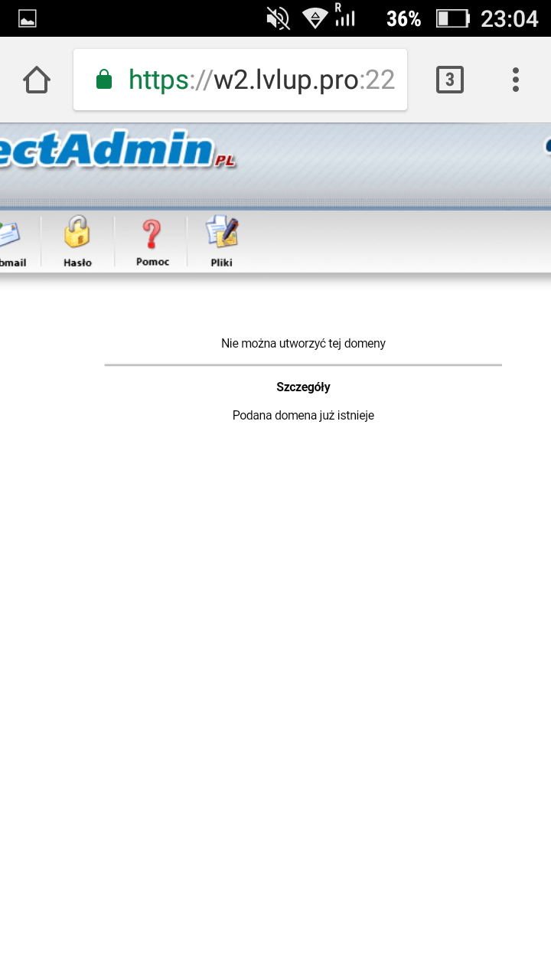Select the Hasło text label
This screenshot has height=980, width=551.
point(77,263)
